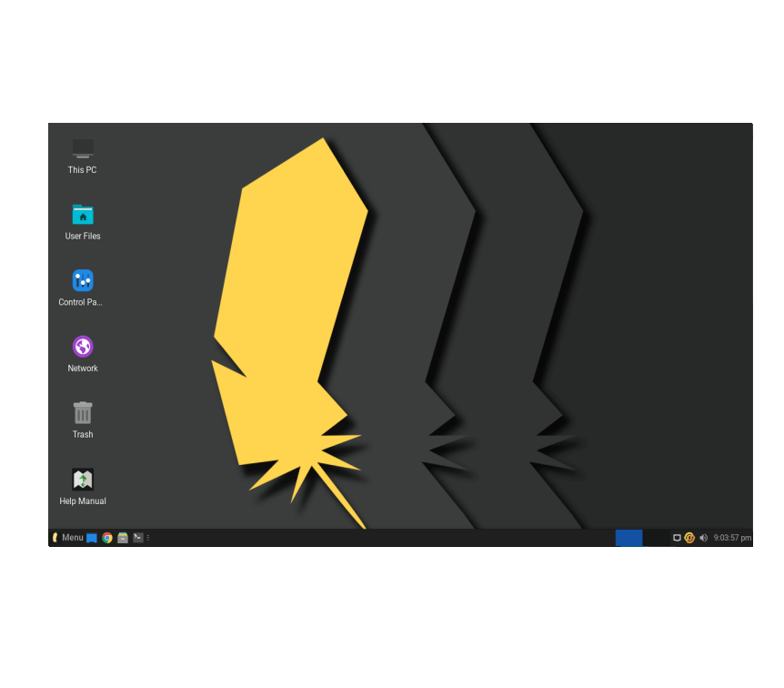Click the Network globe icon
The height and width of the screenshot is (688, 784).
click(x=83, y=347)
